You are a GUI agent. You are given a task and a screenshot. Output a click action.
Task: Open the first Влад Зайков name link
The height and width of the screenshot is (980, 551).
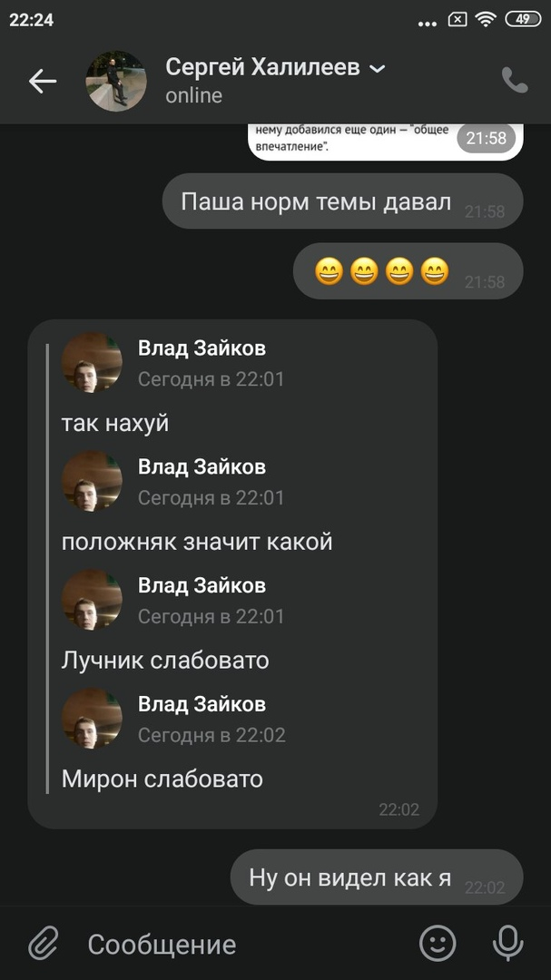(x=202, y=348)
